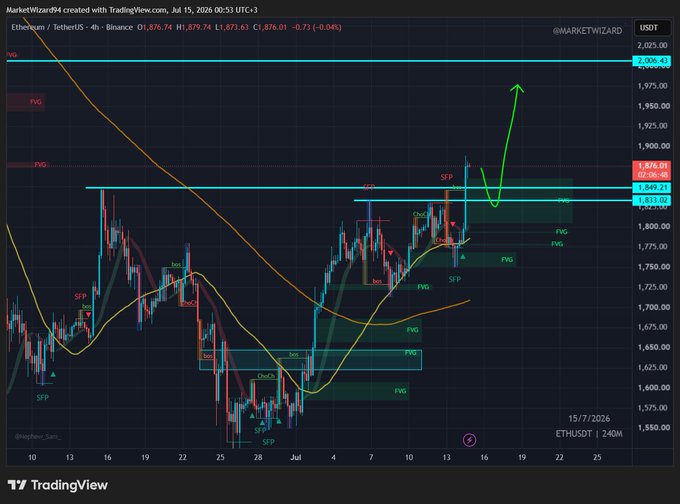680x504 pixels.
Task: Click the 2,025.00 price axis label
Action: [652, 45]
